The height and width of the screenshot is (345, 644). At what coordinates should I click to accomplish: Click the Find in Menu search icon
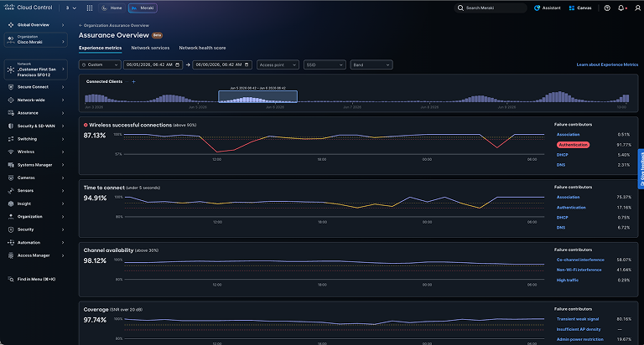point(11,280)
